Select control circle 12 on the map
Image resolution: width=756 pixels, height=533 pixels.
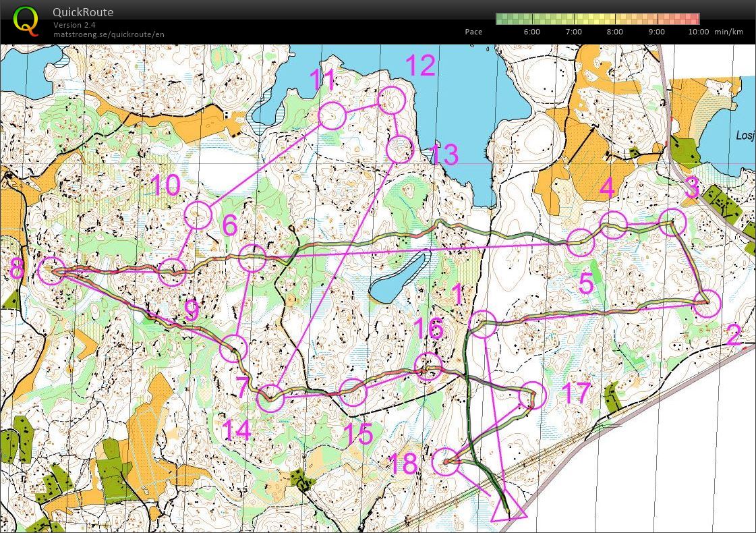click(x=392, y=101)
